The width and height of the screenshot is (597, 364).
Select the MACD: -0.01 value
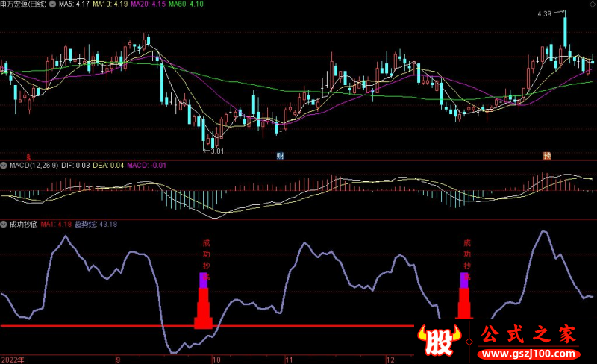coord(146,166)
